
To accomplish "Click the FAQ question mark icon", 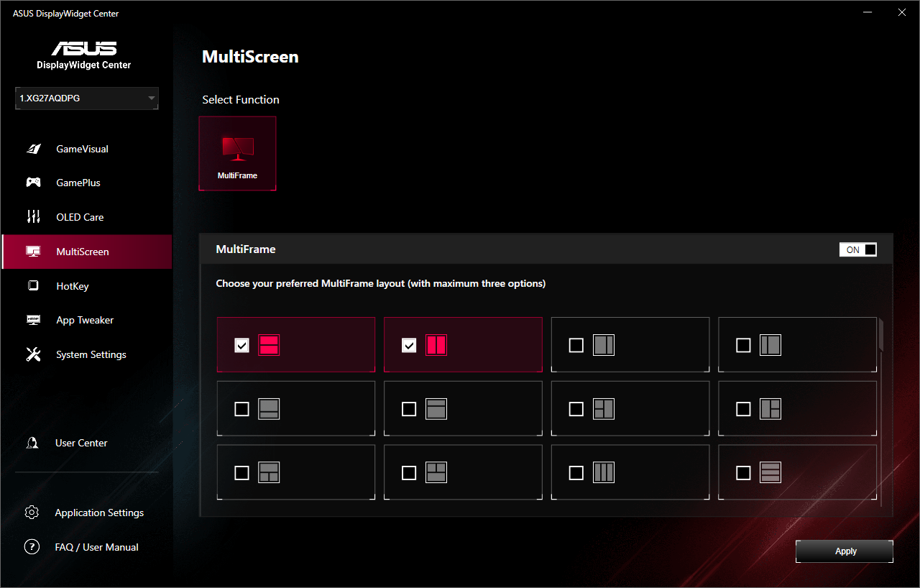I will (32, 547).
